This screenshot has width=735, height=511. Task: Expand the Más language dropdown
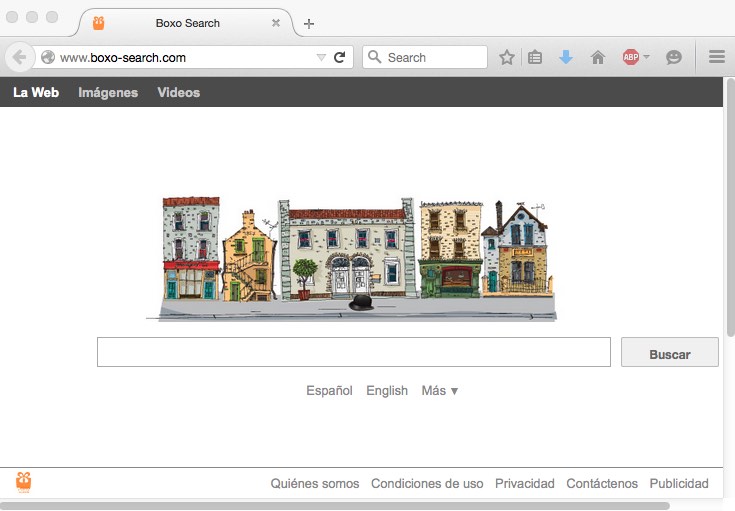tap(440, 391)
